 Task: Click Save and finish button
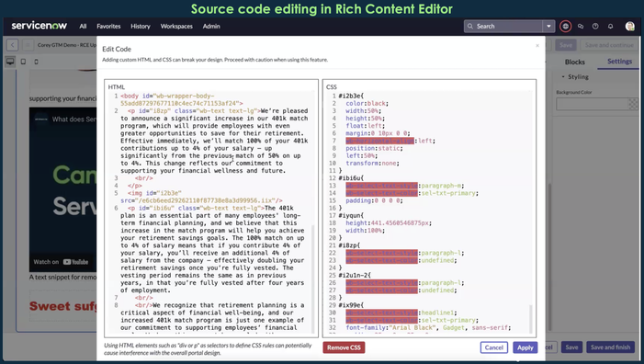610,347
